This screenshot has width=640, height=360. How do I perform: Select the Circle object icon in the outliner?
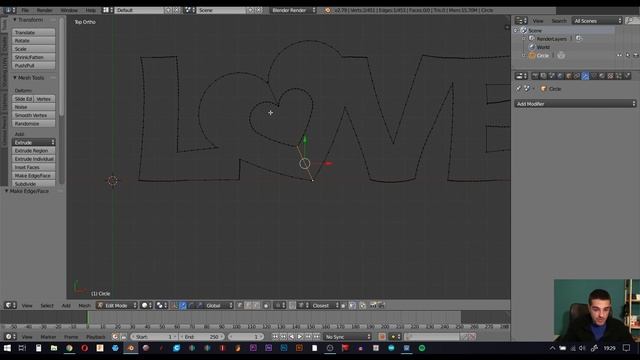532,55
